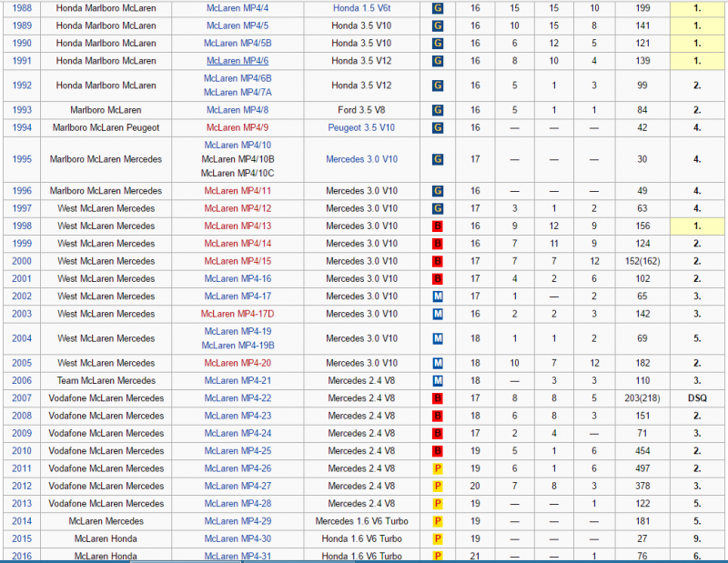Select the McLaren MP4/10C text
The width and height of the screenshot is (728, 563).
click(x=238, y=173)
